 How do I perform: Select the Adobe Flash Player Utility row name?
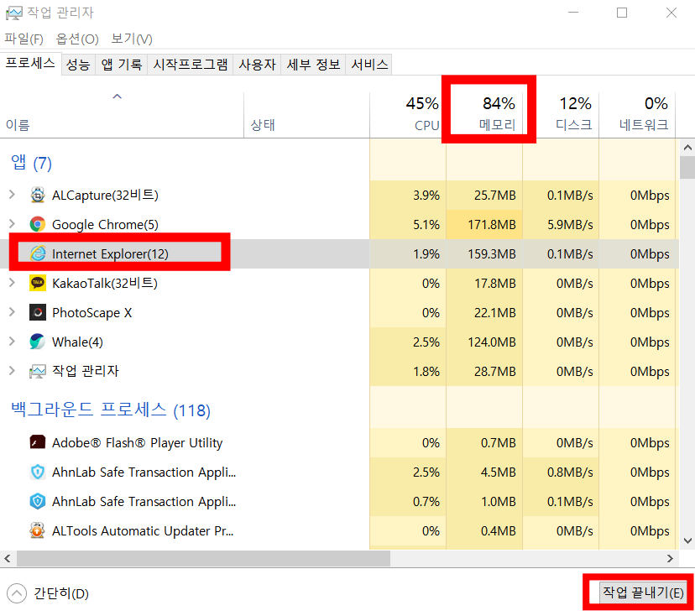tap(138, 443)
